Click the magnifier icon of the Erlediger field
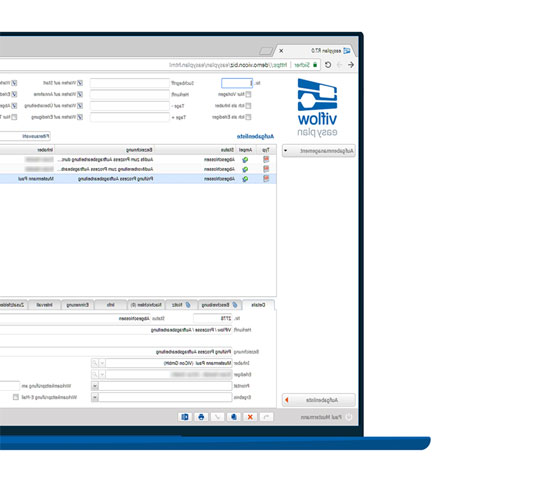The width and height of the screenshot is (540, 480). tap(94, 374)
